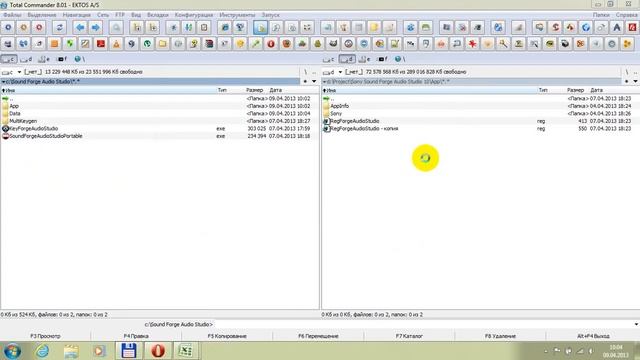The image size is (640, 360).
Task: Select SoundForgeAudioStudioPortable exe file
Action: (160, 136)
